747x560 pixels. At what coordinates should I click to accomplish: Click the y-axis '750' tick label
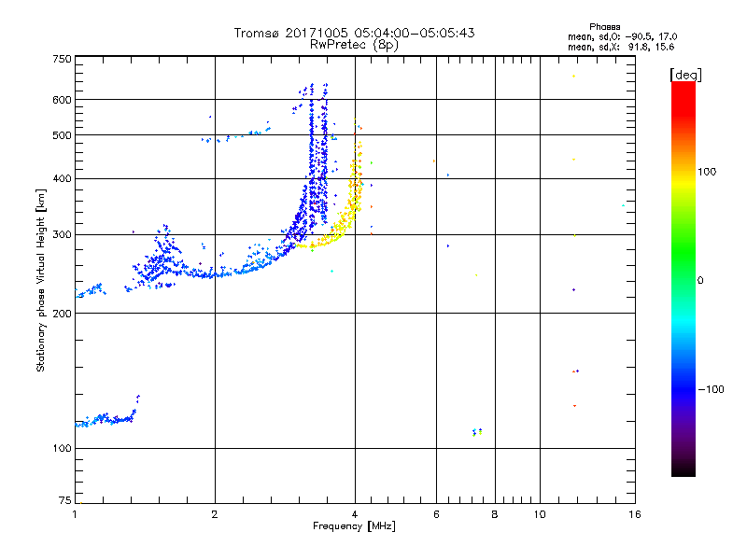tap(62, 59)
